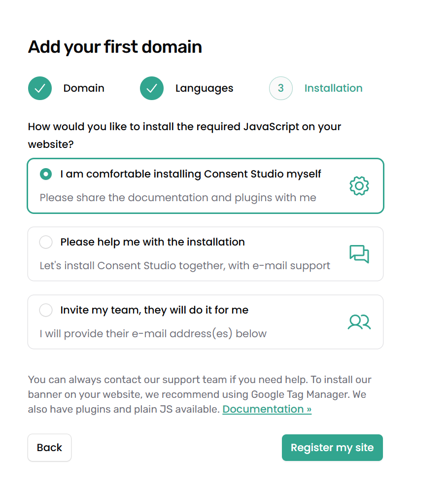The image size is (448, 493).
Task: Click the gear icon for self installation
Action: tap(359, 186)
